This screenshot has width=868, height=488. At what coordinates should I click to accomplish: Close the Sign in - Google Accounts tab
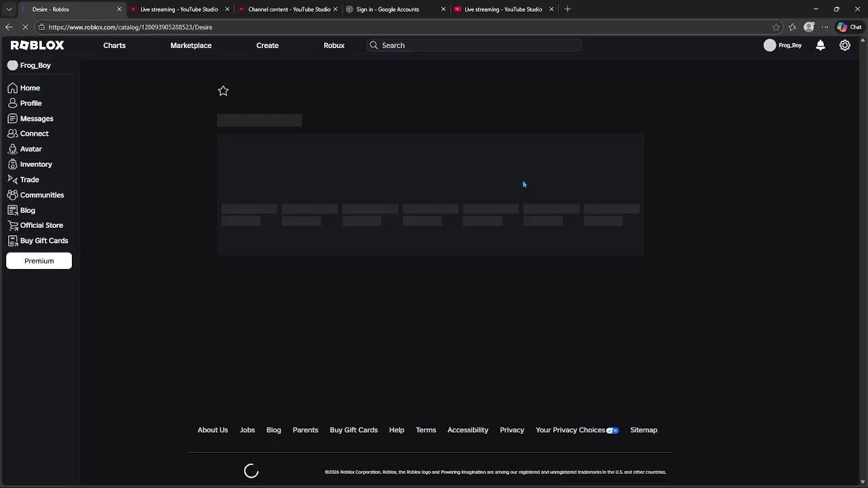coord(443,9)
